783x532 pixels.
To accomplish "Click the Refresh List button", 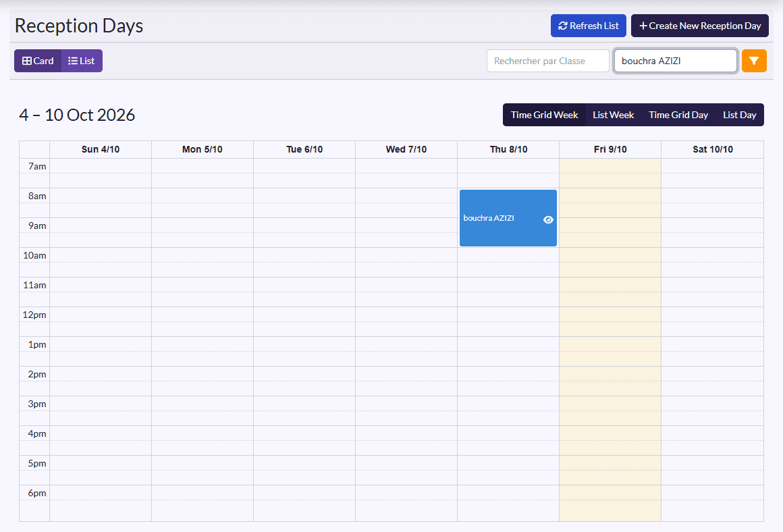I will pos(588,26).
